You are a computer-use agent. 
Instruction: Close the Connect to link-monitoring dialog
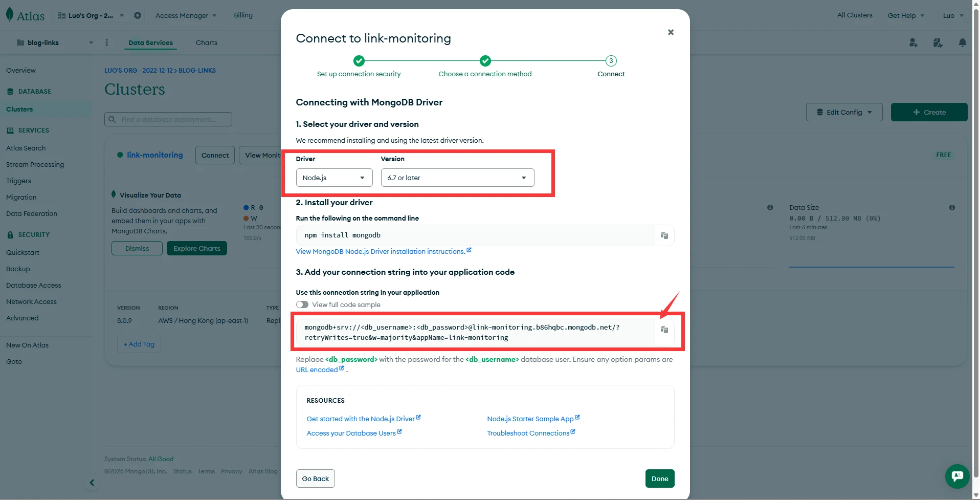click(671, 32)
